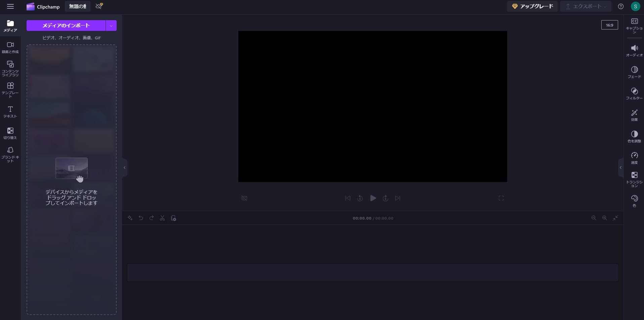The height and width of the screenshot is (320, 644).
Task: Zoom in the timeline
Action: pyautogui.click(x=605, y=218)
